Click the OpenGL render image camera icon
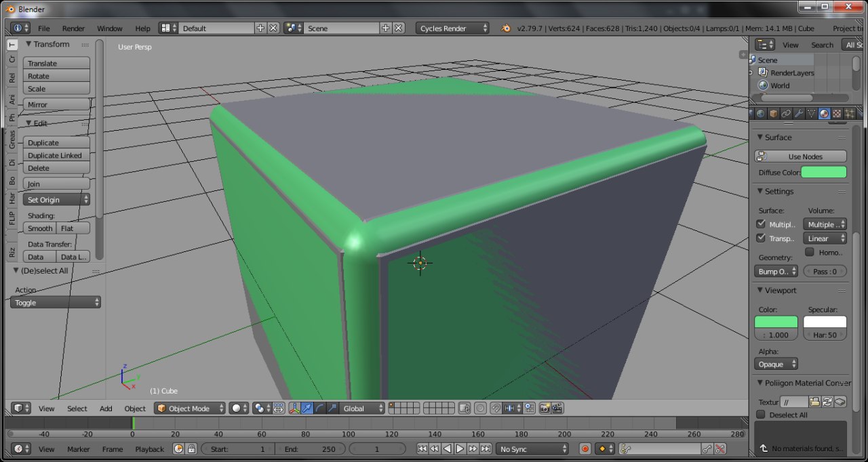 pyautogui.click(x=545, y=408)
